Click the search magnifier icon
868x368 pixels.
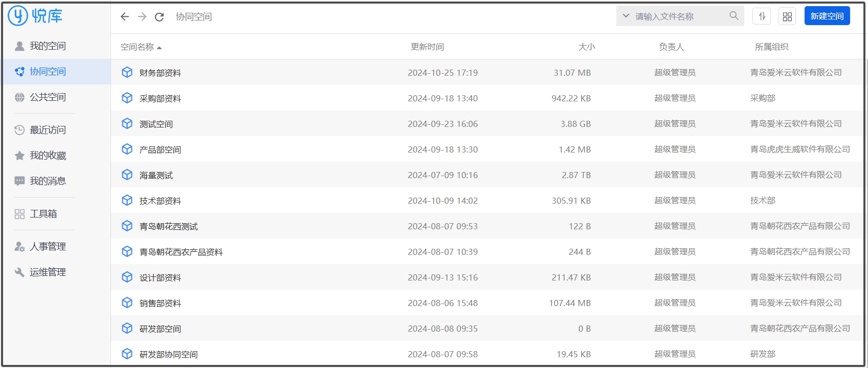point(734,16)
